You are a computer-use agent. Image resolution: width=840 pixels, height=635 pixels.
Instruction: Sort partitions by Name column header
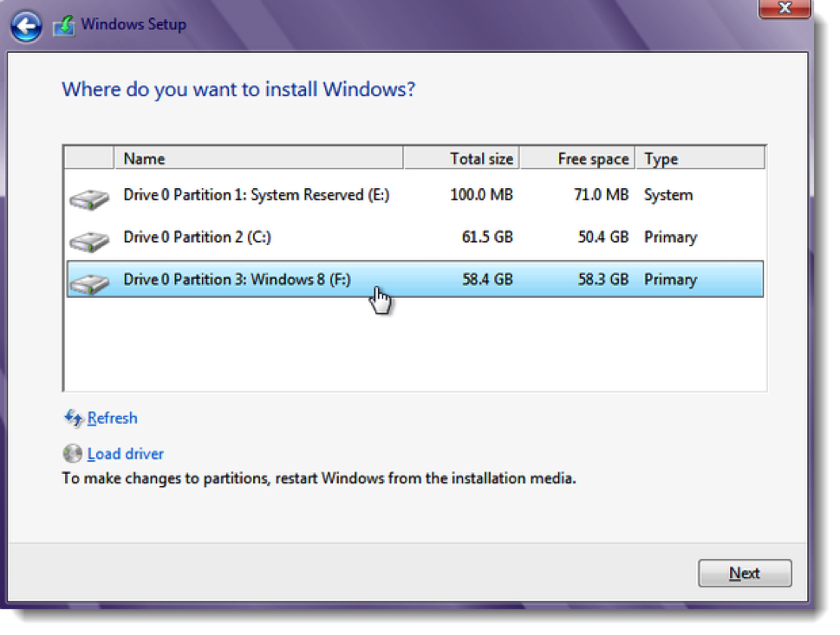[258, 159]
